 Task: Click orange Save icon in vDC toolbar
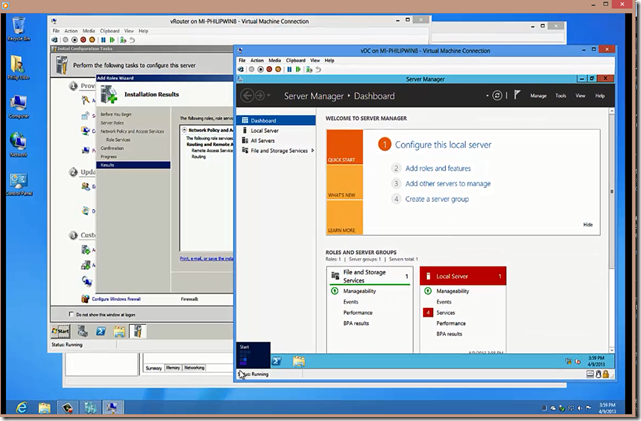click(278, 69)
